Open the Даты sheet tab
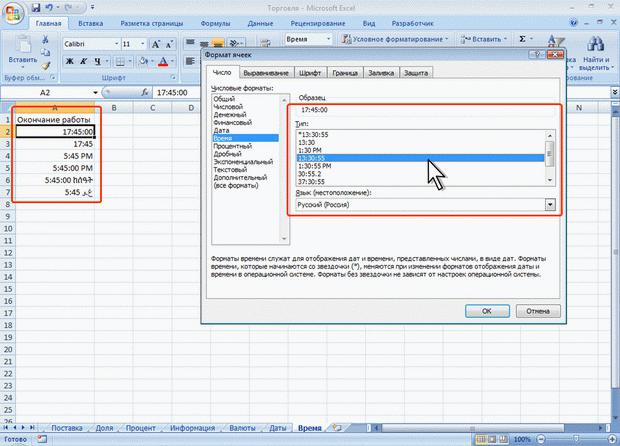620x446 pixels. pyautogui.click(x=278, y=428)
